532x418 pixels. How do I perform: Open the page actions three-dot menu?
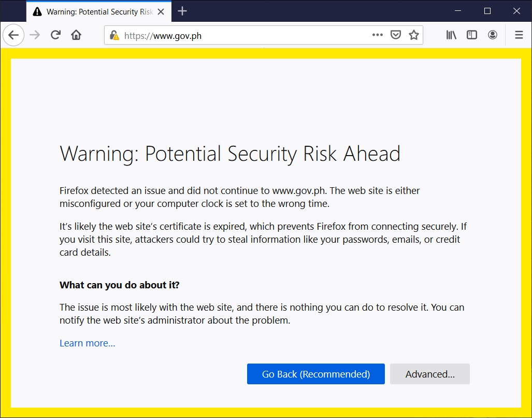378,35
